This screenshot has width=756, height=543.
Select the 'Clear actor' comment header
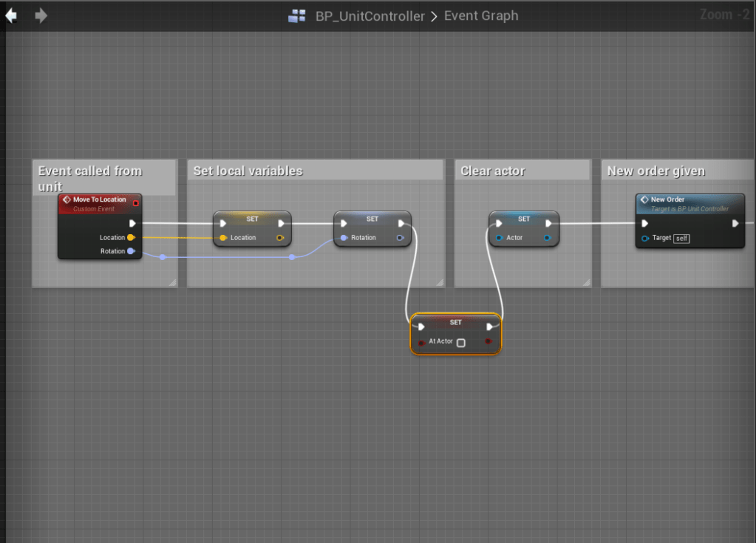[493, 171]
